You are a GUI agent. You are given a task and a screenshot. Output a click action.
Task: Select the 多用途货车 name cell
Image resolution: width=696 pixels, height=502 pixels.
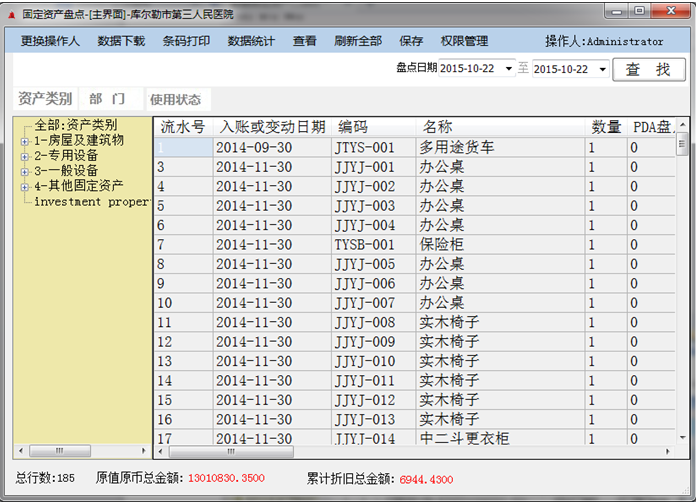tap(500, 147)
